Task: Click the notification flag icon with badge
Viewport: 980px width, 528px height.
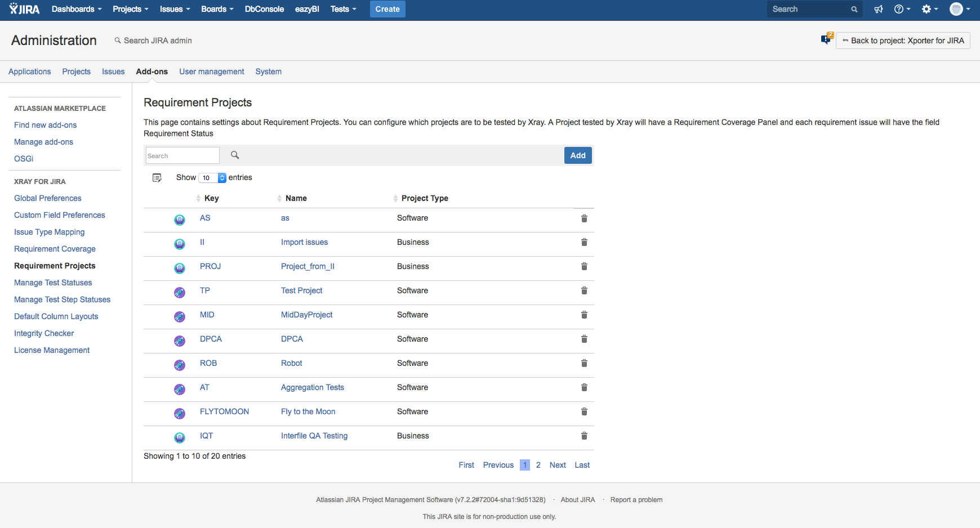Action: coord(826,39)
